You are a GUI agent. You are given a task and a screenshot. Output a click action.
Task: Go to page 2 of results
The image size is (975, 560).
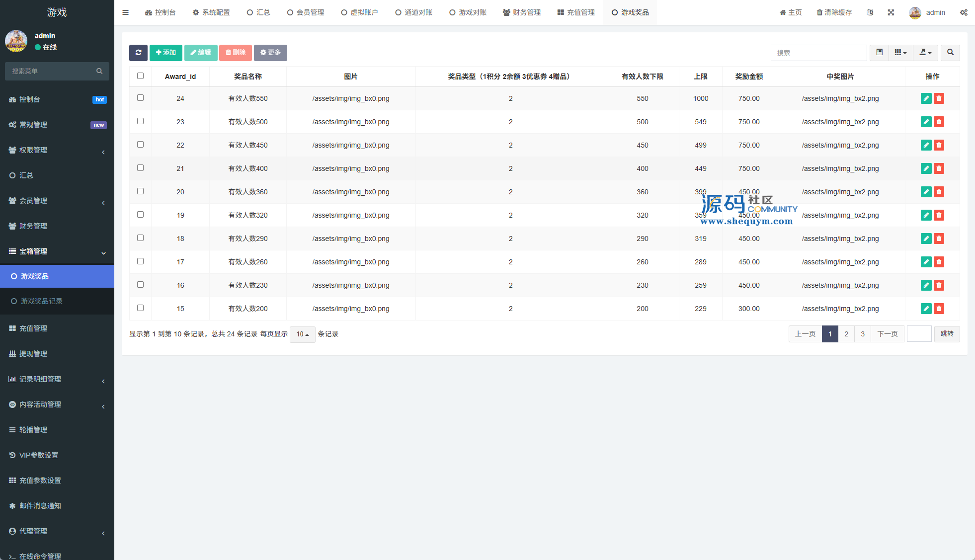coord(846,334)
